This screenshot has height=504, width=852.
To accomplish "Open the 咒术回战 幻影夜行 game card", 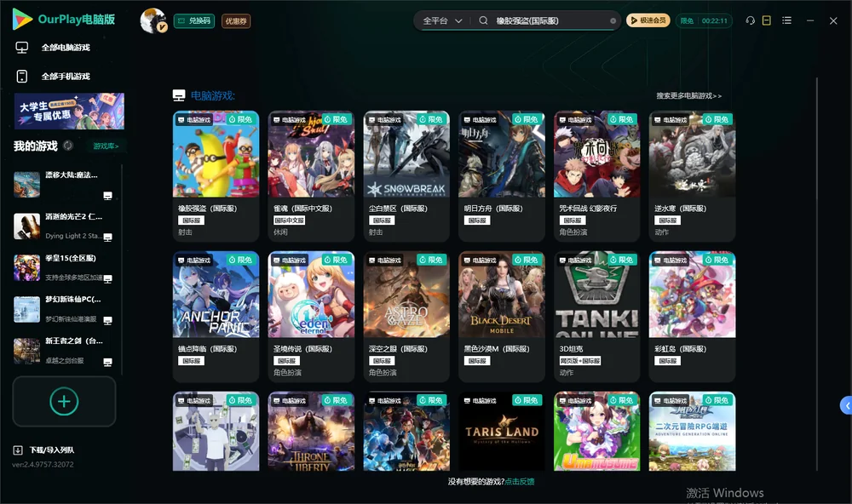I will coord(597,176).
